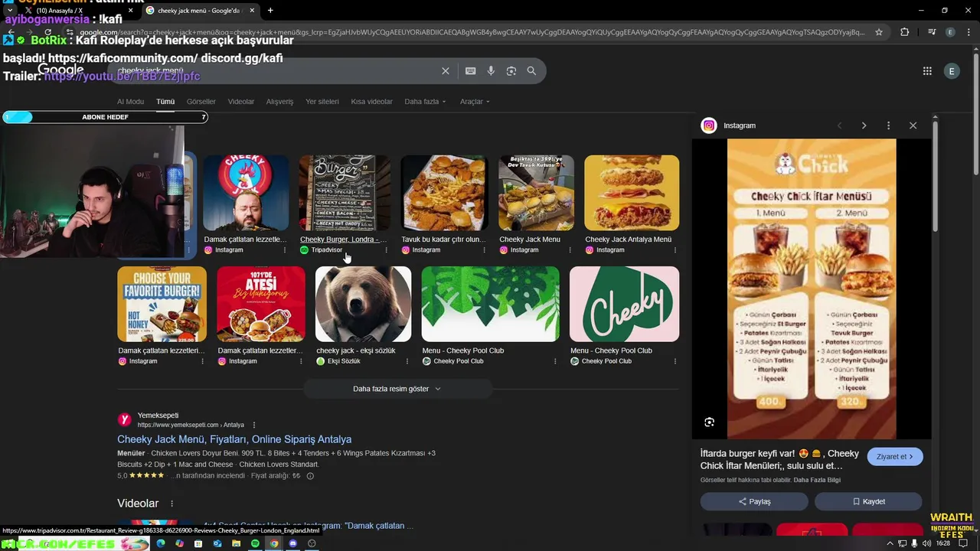Viewport: 980px width, 551px height.
Task: Search inside image with Lens overlay icon
Action: (x=710, y=422)
